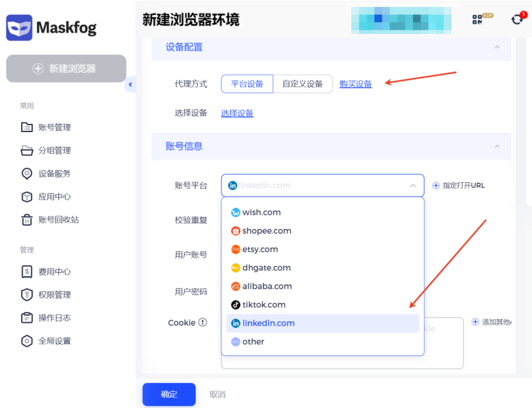
Task: Click the 购买设备 link
Action: click(x=356, y=84)
